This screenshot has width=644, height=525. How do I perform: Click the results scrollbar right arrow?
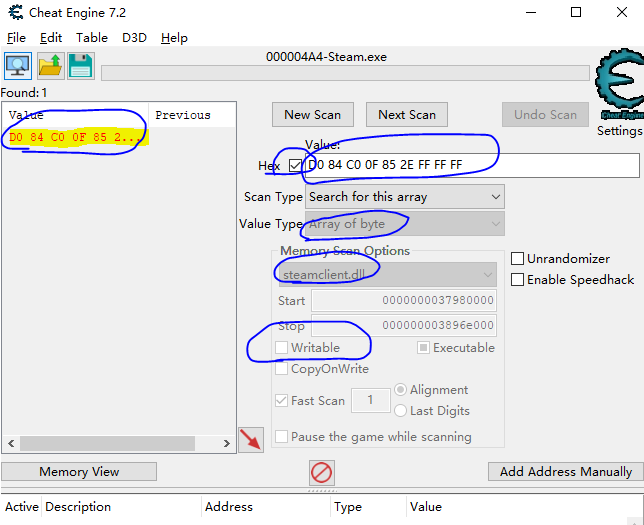coord(226,443)
